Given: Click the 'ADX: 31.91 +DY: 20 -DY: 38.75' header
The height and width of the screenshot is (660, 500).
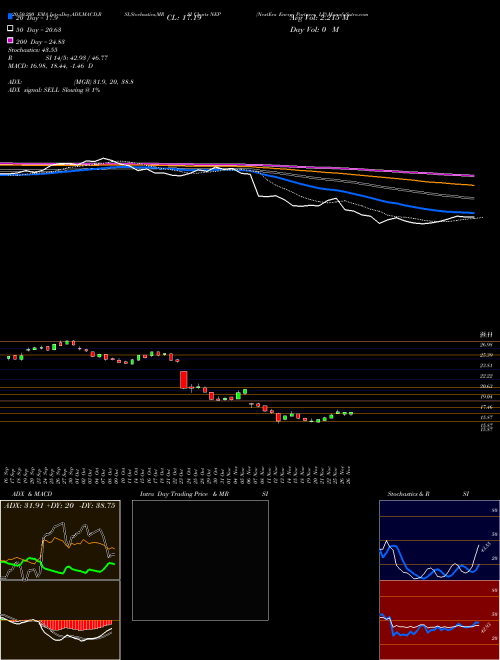Looking at the screenshot, I should (x=60, y=506).
